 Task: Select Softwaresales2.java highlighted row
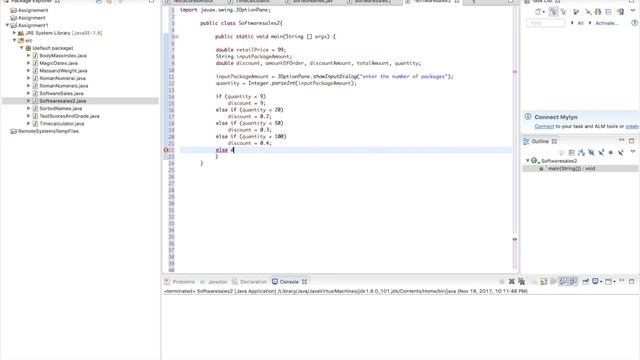[80, 100]
